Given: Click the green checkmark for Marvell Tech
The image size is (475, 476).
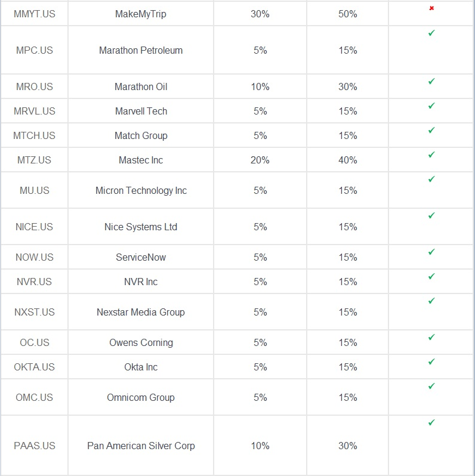Looking at the screenshot, I should pos(431,106).
